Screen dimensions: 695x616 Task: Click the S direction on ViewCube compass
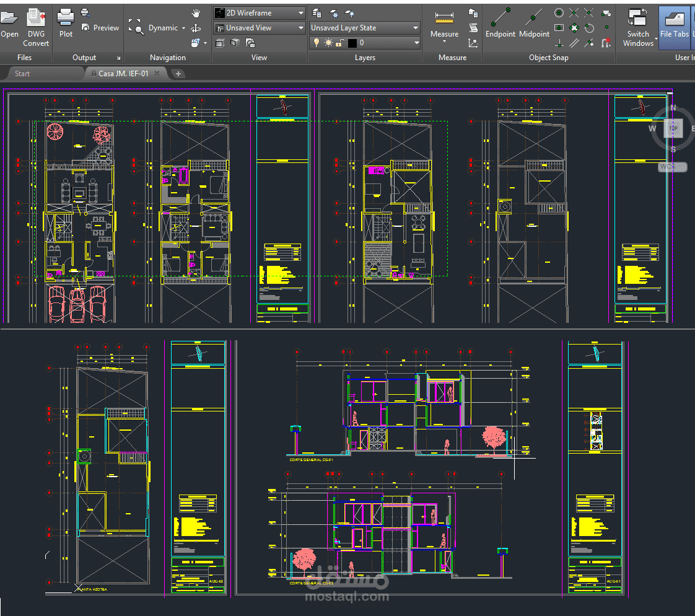click(673, 149)
